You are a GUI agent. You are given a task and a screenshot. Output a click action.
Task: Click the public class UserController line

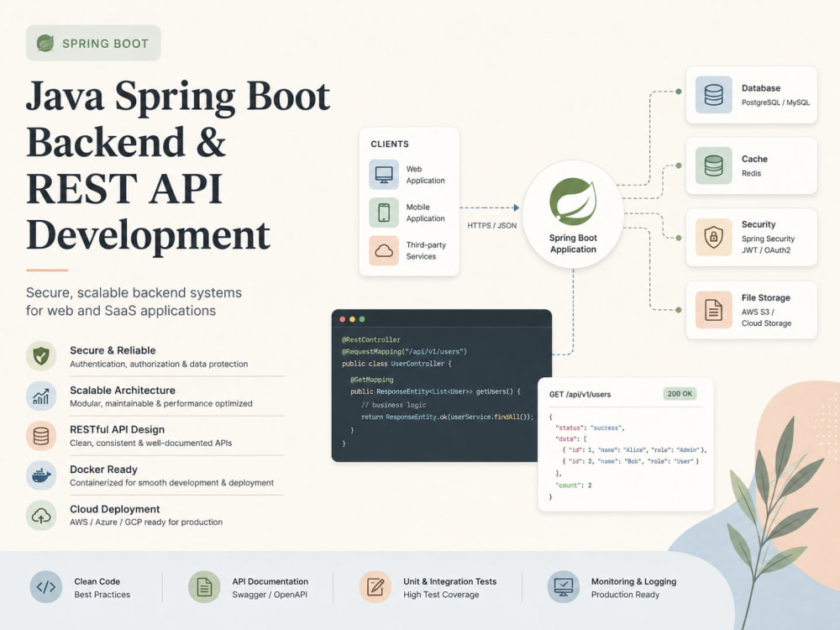coord(396,363)
